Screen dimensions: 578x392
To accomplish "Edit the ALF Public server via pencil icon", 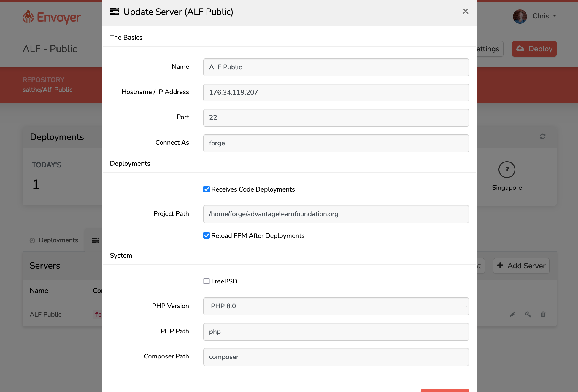I will tap(513, 314).
